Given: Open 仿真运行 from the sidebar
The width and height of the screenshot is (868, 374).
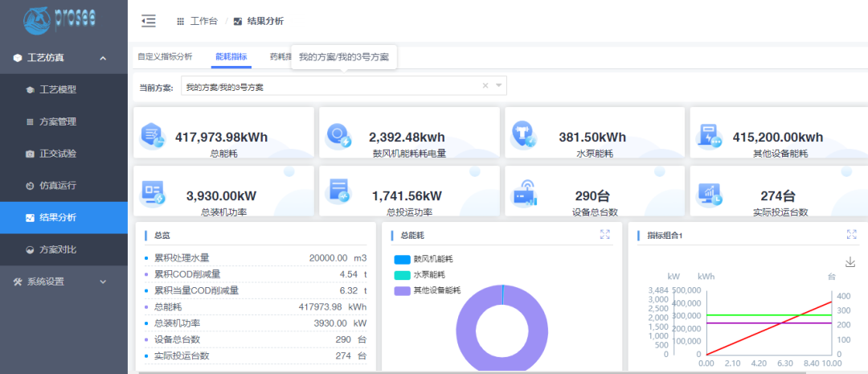Looking at the screenshot, I should [x=58, y=185].
